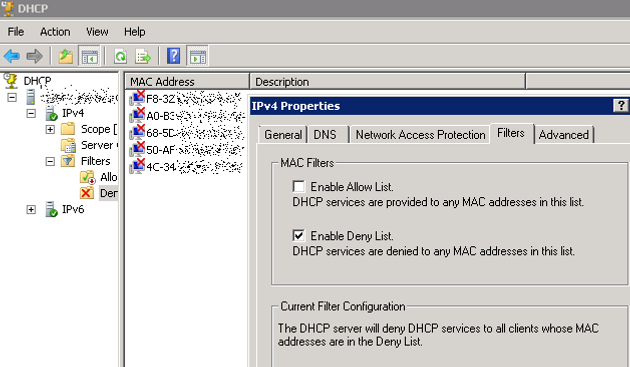Screen dimensions: 630x367
Task: Select the Scope tree item label
Action: [x=98, y=129]
